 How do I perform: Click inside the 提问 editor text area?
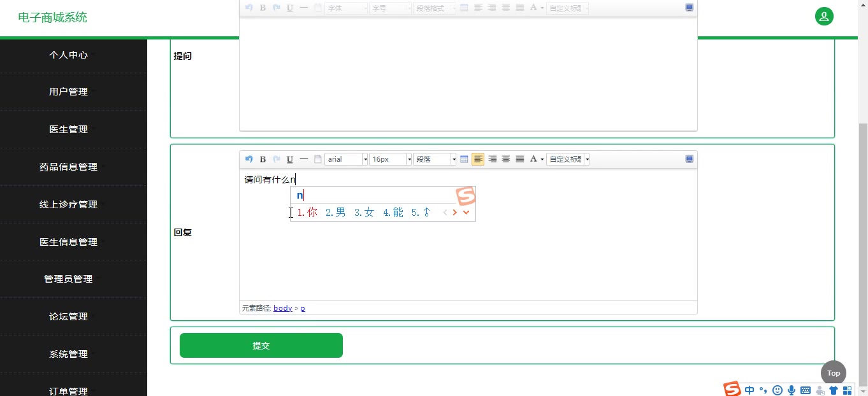click(x=468, y=73)
